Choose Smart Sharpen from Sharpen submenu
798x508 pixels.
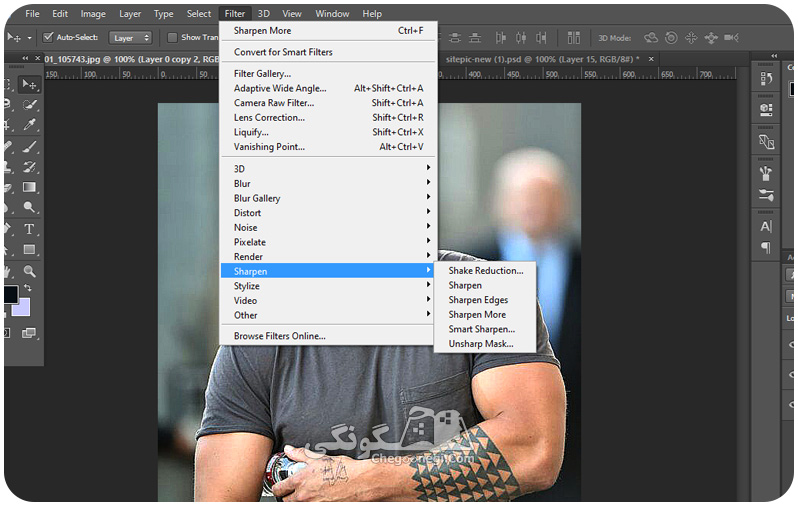click(x=484, y=329)
